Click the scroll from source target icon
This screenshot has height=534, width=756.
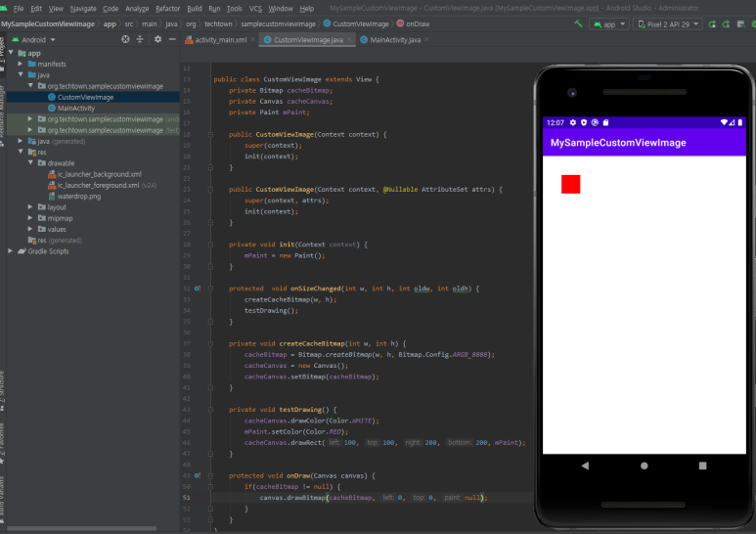[125, 39]
